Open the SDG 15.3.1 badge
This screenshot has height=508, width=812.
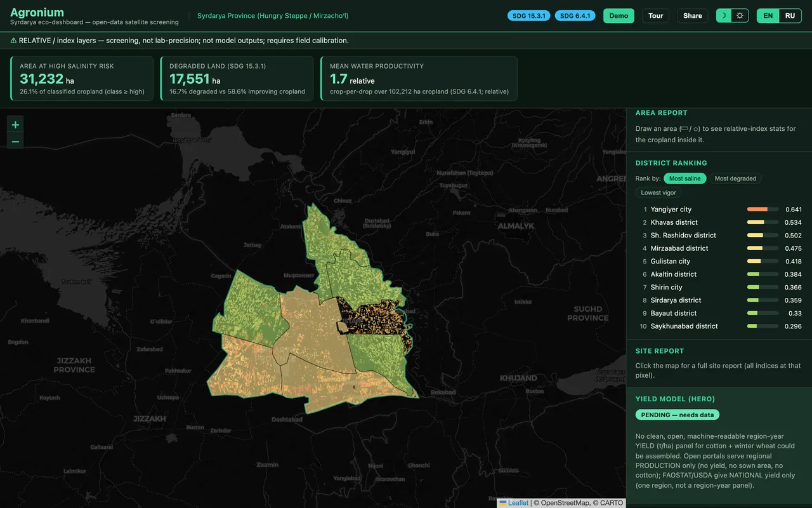pyautogui.click(x=529, y=16)
